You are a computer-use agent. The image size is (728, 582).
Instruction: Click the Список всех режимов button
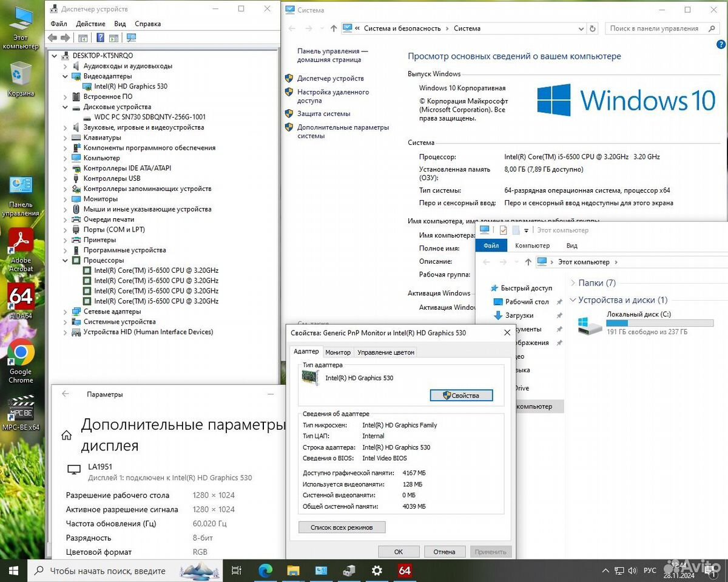coord(342,527)
